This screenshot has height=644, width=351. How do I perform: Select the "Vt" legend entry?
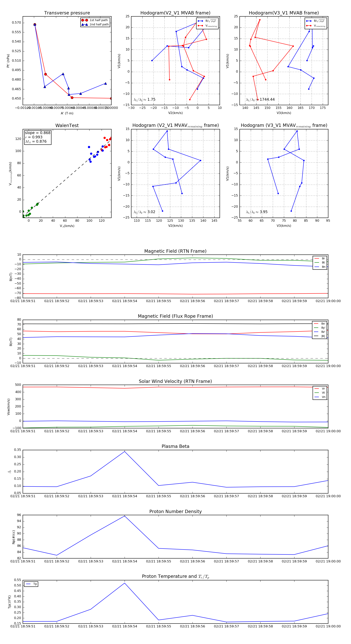point(320,393)
